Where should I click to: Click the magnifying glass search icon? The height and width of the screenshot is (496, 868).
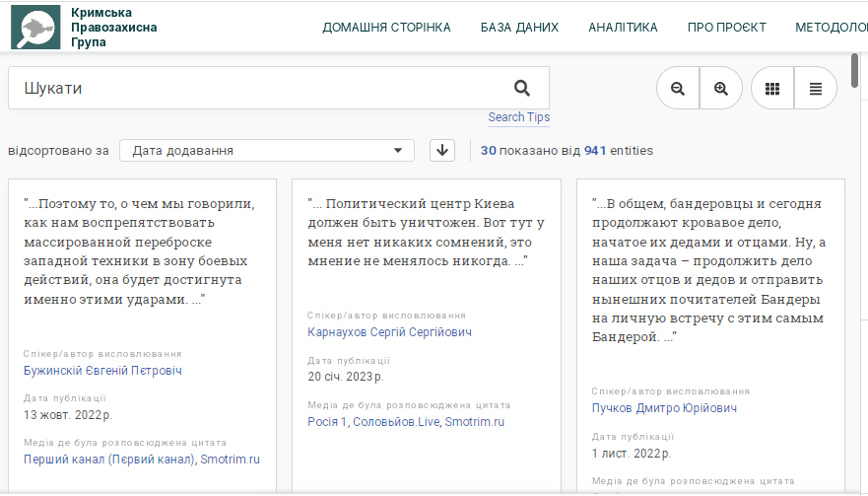click(x=522, y=88)
